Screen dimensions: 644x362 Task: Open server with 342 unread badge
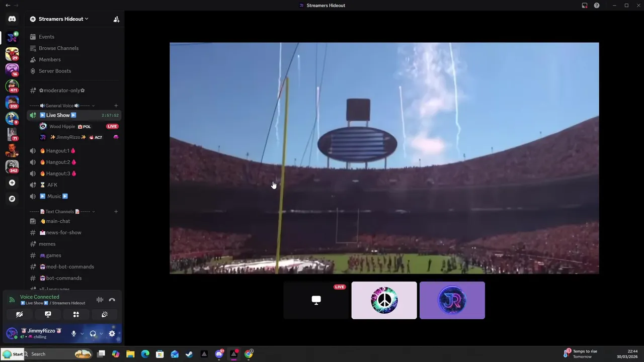pyautogui.click(x=12, y=166)
